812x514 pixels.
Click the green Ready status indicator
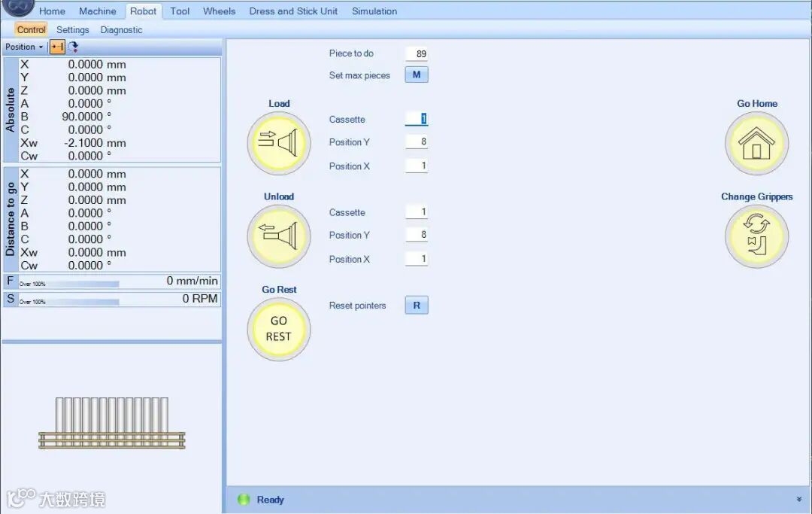pyautogui.click(x=244, y=500)
